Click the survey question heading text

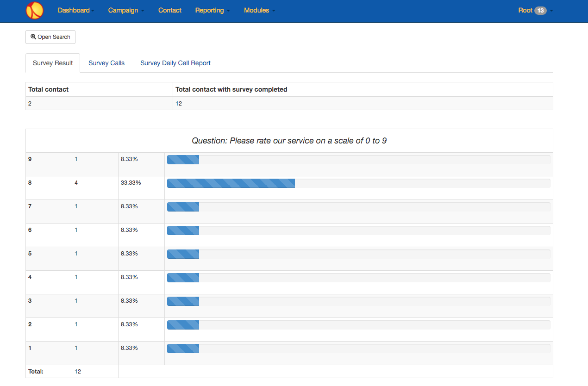[x=289, y=141]
